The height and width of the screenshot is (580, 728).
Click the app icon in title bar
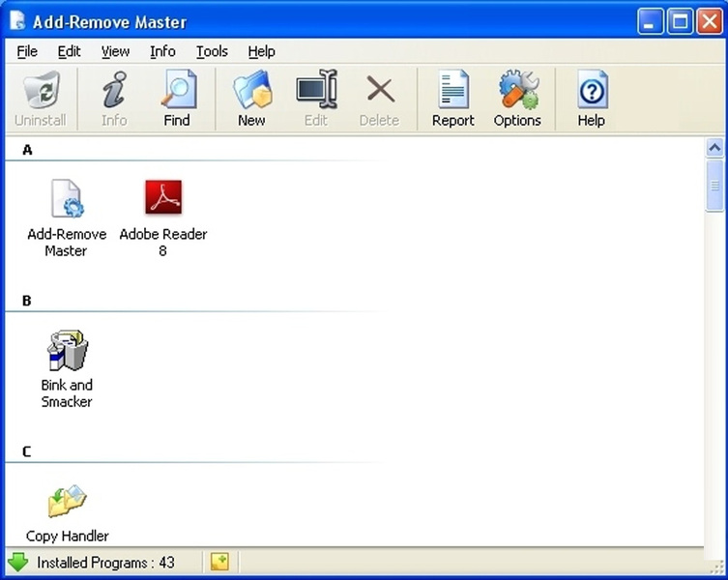tap(17, 20)
